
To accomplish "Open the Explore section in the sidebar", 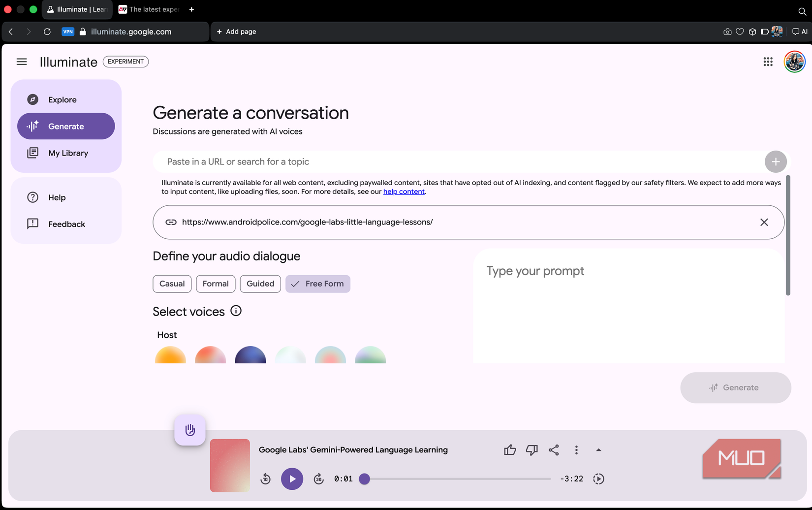I will pos(62,99).
